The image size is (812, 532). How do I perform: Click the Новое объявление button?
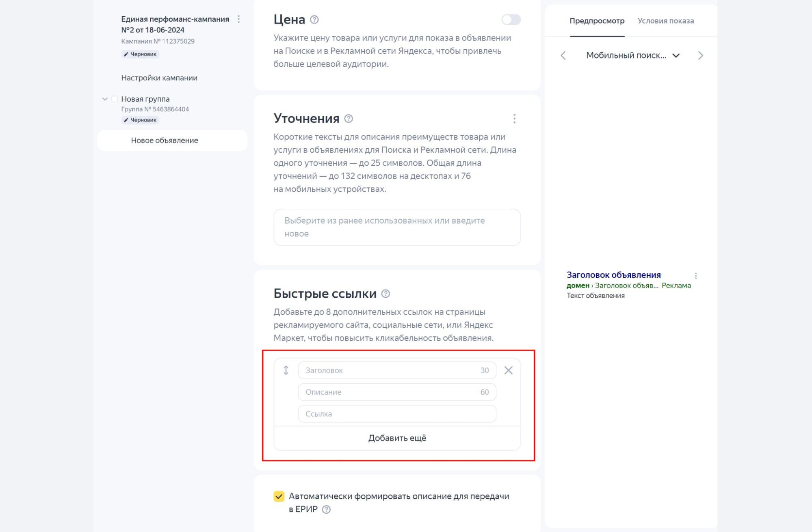[x=164, y=140]
